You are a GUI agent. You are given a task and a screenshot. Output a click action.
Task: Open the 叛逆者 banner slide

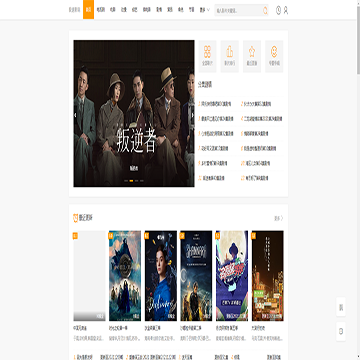[134, 113]
